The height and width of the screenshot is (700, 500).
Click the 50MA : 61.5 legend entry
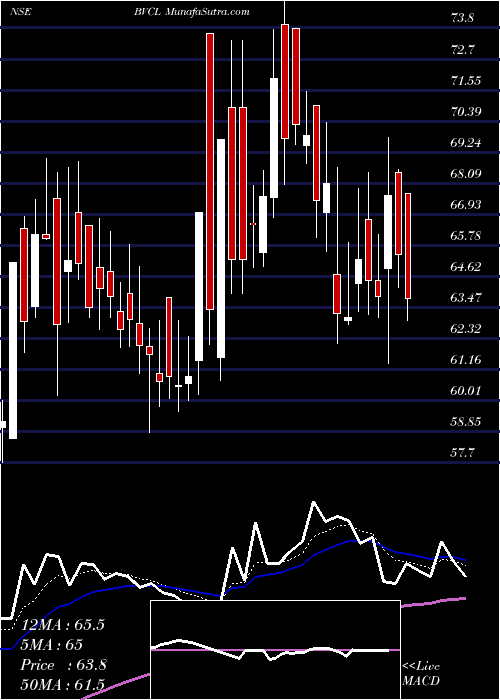pyautogui.click(x=63, y=685)
